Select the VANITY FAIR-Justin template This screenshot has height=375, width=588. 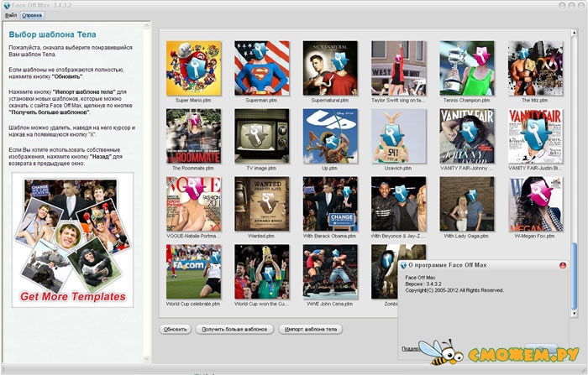[x=535, y=136]
